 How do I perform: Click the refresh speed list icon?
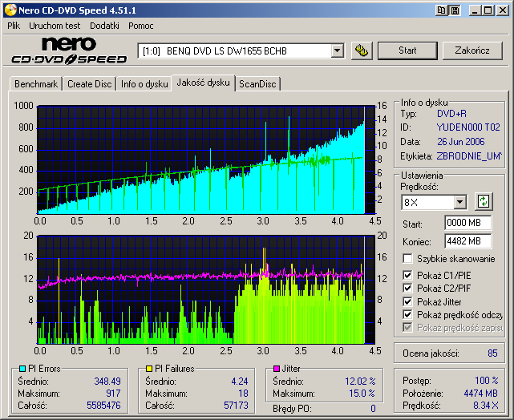click(x=484, y=201)
